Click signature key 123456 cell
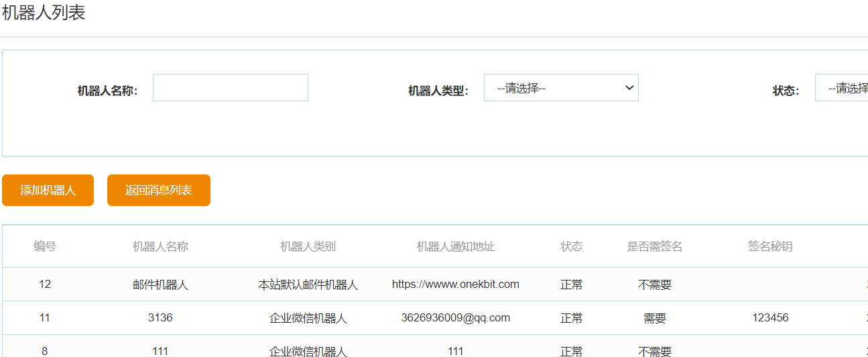Image resolution: width=868 pixels, height=357 pixels. tap(770, 317)
